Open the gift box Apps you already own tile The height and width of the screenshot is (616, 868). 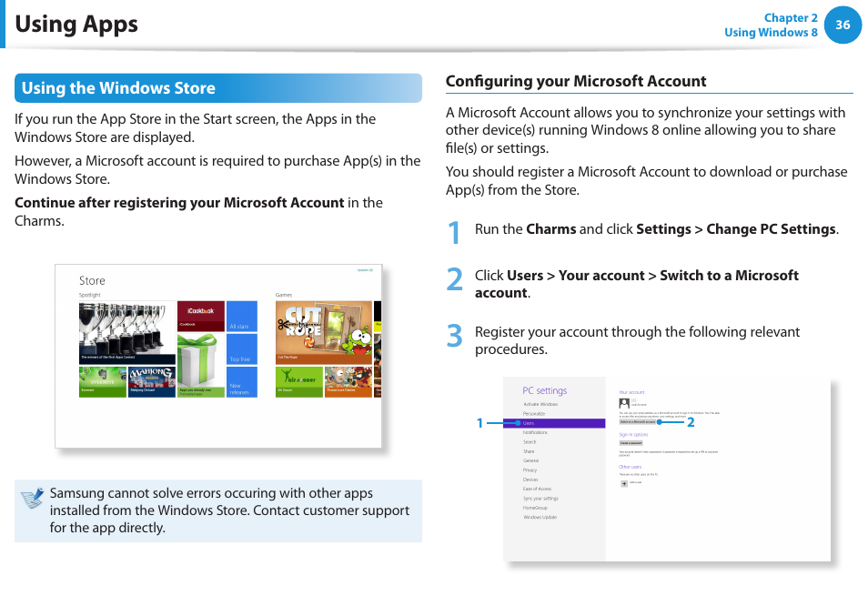click(x=201, y=365)
